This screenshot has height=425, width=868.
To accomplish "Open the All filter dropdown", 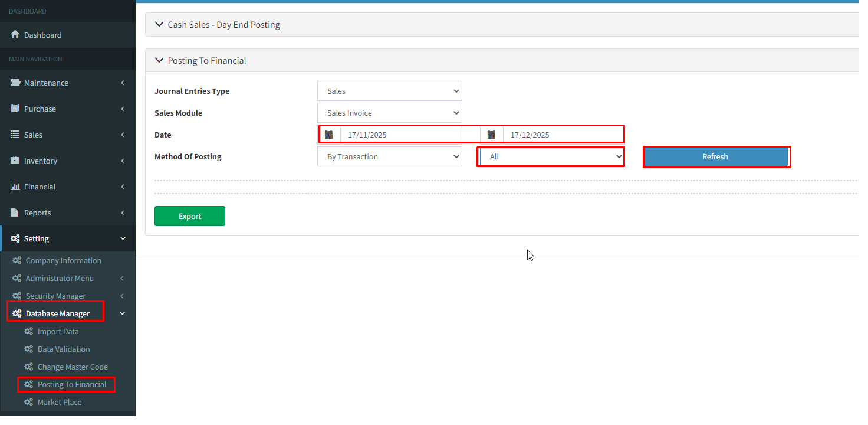I will 551,157.
